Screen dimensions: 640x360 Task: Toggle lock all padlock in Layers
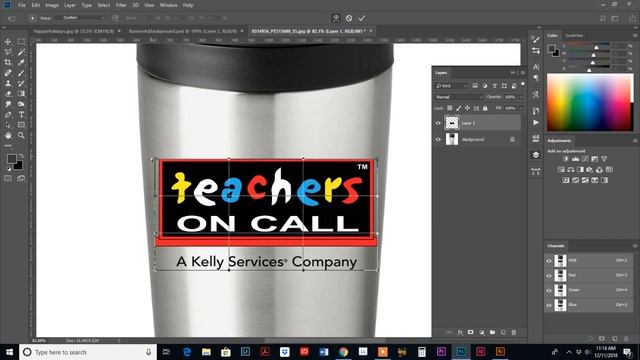pyautogui.click(x=485, y=108)
